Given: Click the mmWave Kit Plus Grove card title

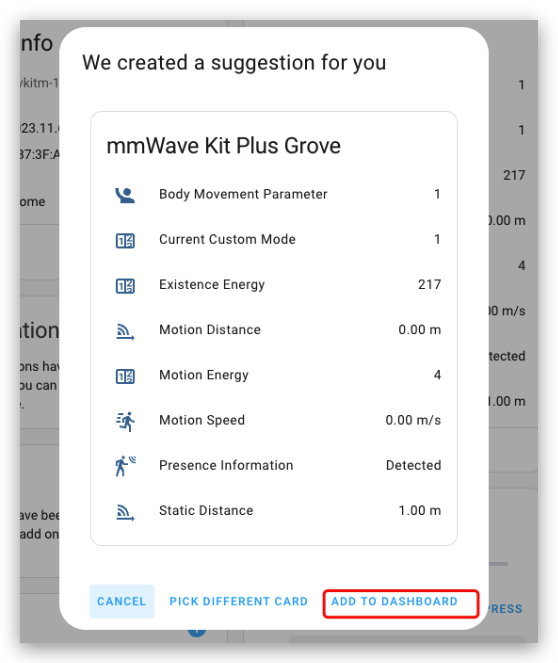Looking at the screenshot, I should 224,146.
